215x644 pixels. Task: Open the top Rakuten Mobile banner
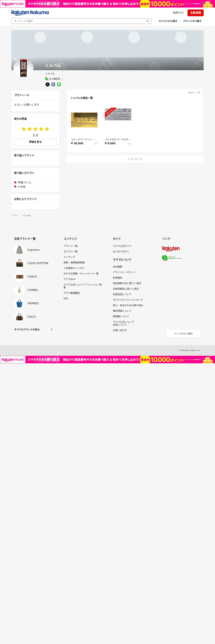click(107, 4)
